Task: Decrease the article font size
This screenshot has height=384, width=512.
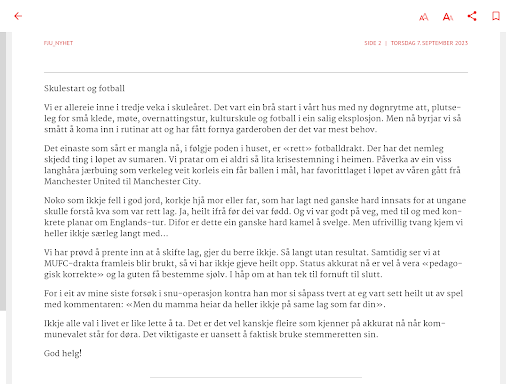Action: [x=423, y=17]
